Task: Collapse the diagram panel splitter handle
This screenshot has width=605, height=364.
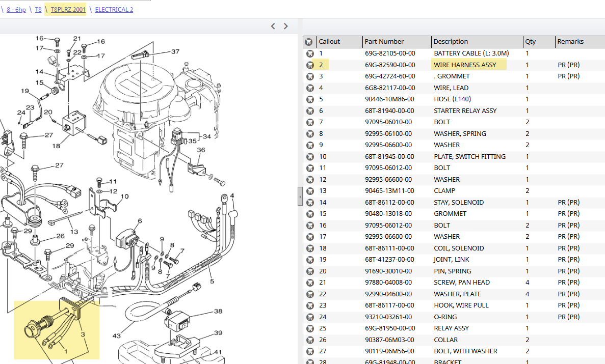Action: (x=300, y=197)
